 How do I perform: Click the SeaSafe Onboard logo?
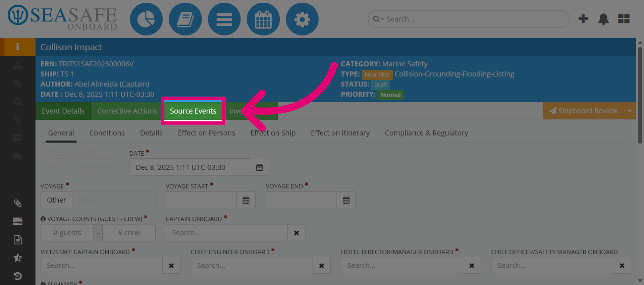coord(62,17)
